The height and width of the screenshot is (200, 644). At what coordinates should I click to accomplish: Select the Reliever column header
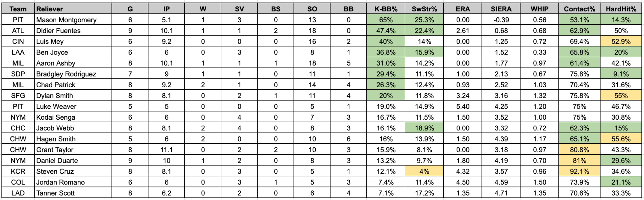pos(73,9)
